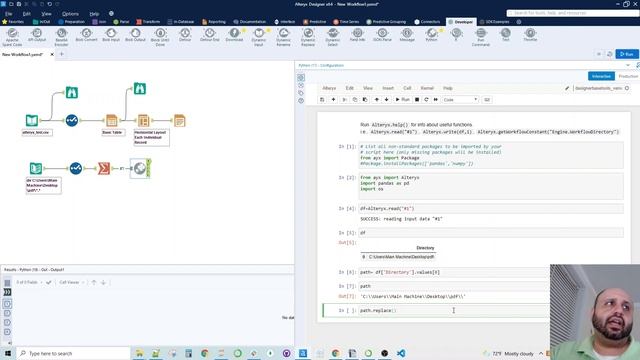Move selected notebook cell down

386,100
